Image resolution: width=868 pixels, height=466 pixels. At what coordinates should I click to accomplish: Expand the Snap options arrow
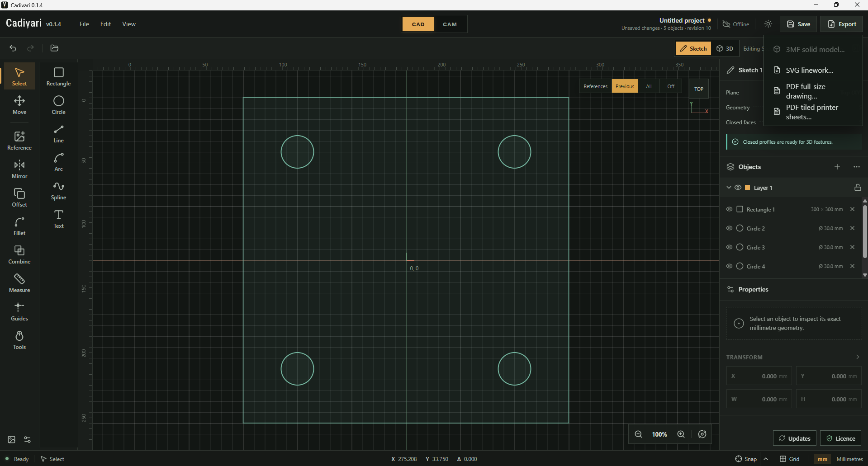point(766,459)
